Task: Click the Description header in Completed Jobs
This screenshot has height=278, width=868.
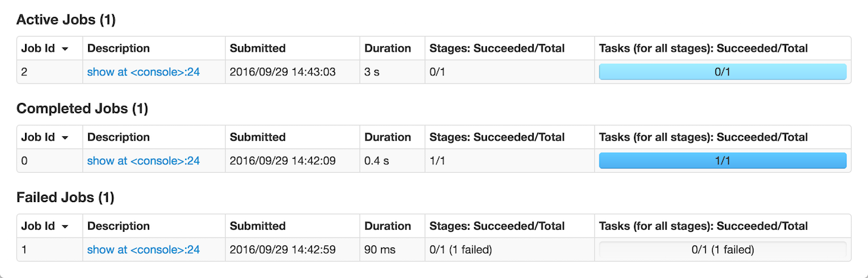Action: coord(119,137)
